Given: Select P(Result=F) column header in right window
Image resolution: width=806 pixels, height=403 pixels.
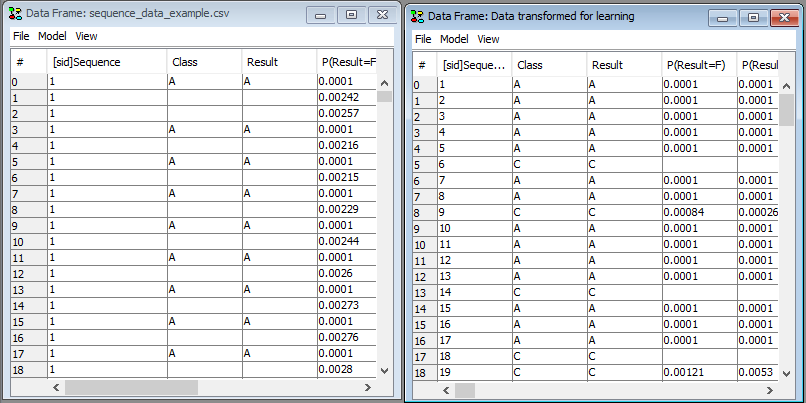Looking at the screenshot, I should tap(698, 65).
